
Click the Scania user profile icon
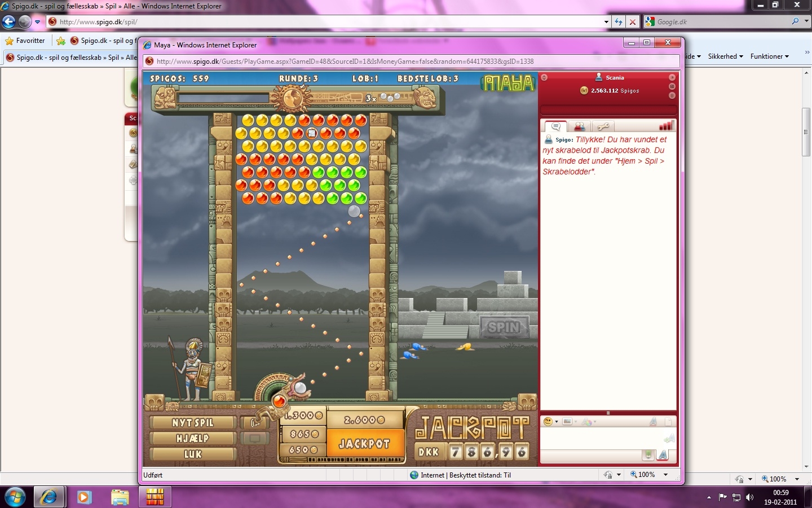click(599, 77)
